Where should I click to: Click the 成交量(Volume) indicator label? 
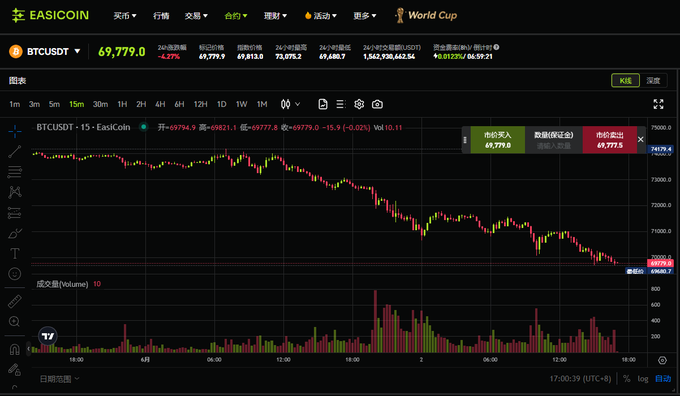62,284
